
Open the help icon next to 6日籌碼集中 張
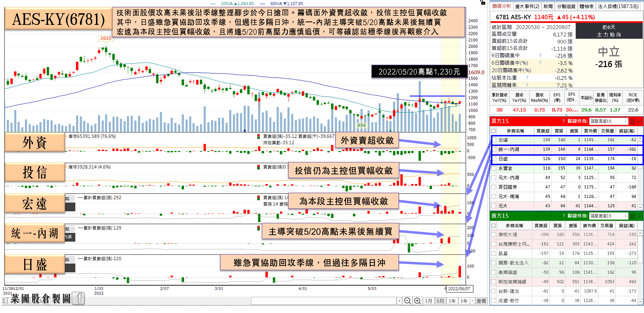(x=540, y=55)
